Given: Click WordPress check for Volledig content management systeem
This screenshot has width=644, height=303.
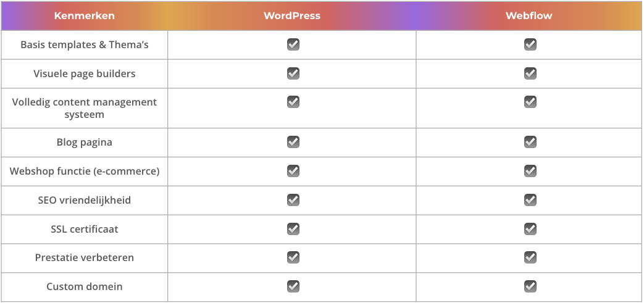Looking at the screenshot, I should [293, 101].
